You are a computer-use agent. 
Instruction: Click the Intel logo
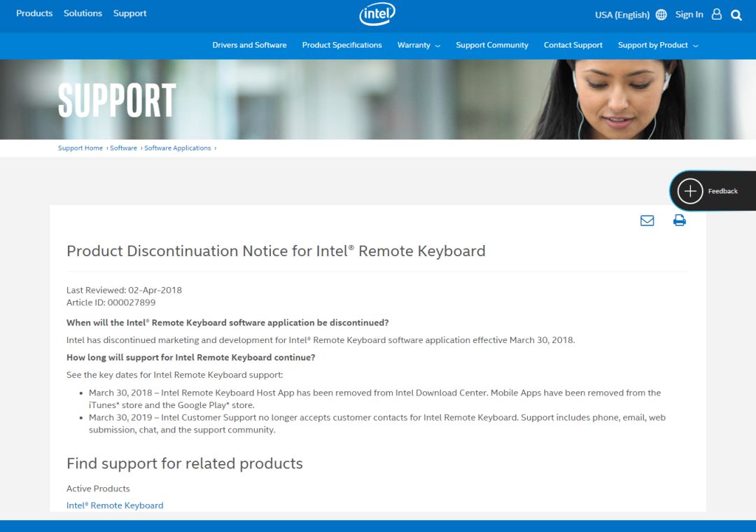[377, 14]
